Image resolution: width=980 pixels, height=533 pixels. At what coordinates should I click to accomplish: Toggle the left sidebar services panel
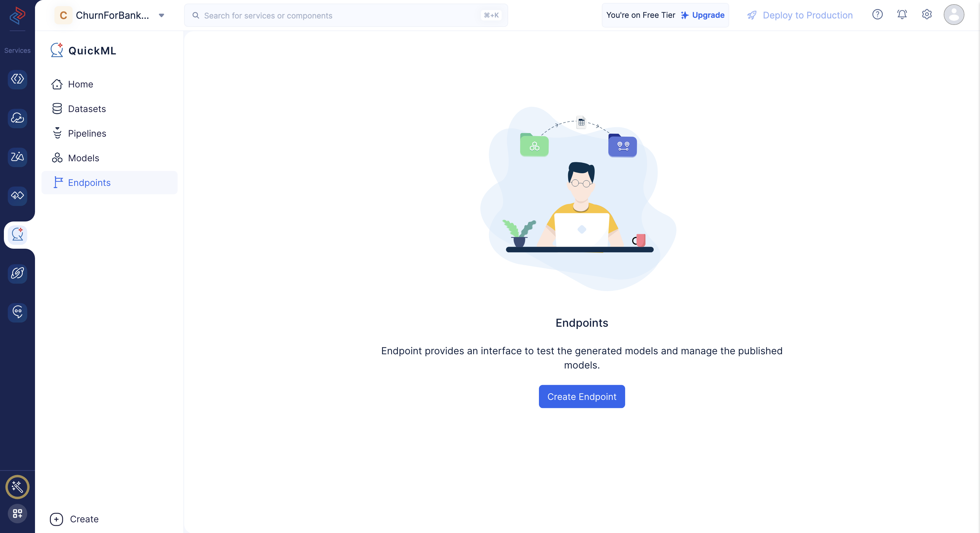click(x=17, y=50)
